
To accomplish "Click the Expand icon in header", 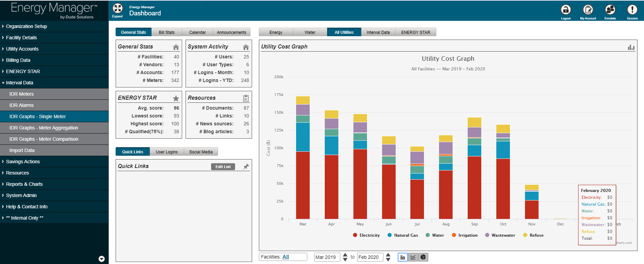I will 118,8.
